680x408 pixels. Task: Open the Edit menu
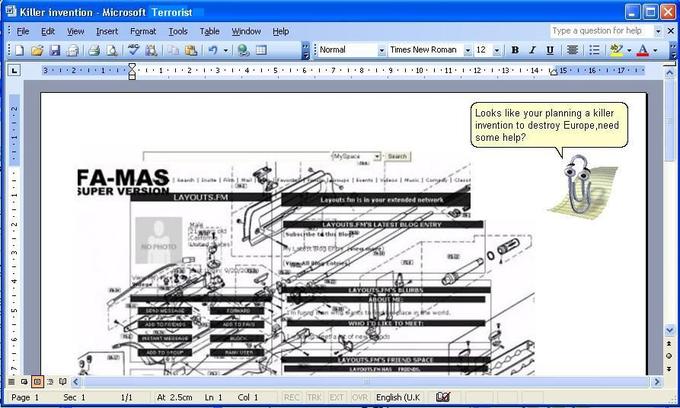coord(48,31)
